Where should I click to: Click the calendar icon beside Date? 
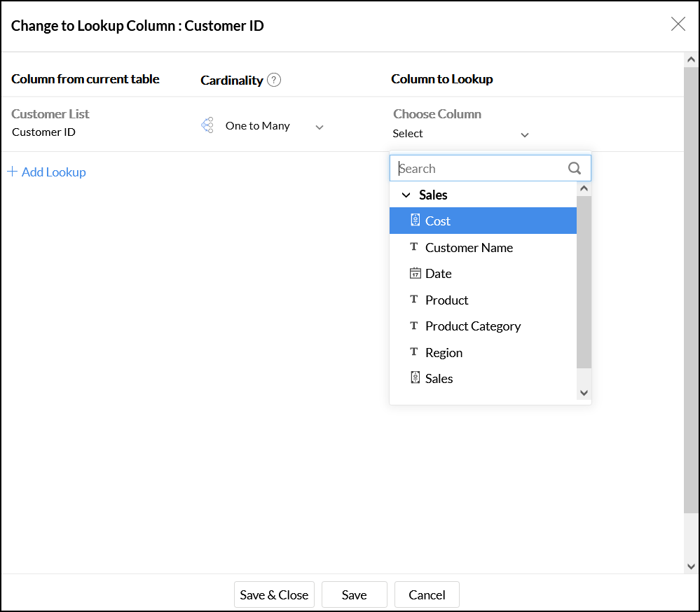tap(415, 273)
